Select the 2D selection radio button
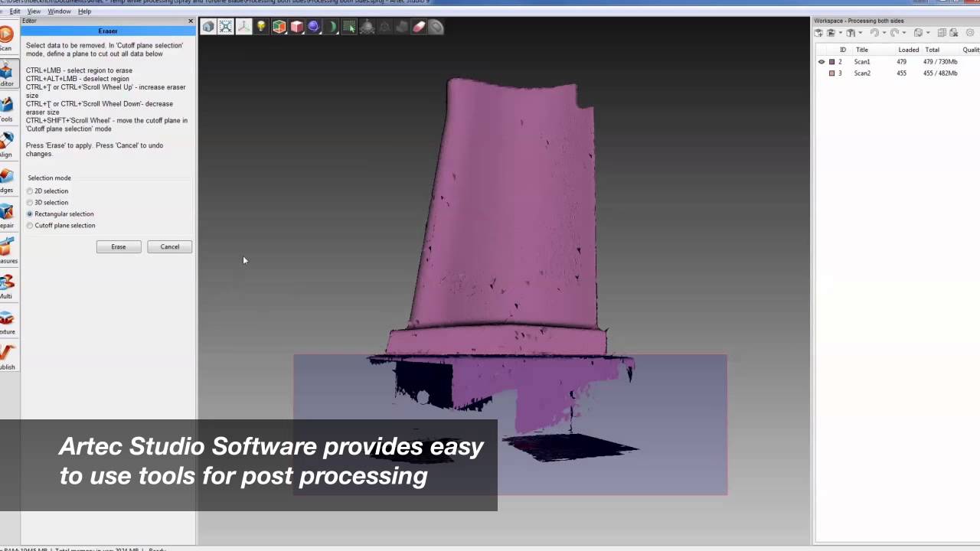Screen dimensions: 980x551 click(x=30, y=191)
